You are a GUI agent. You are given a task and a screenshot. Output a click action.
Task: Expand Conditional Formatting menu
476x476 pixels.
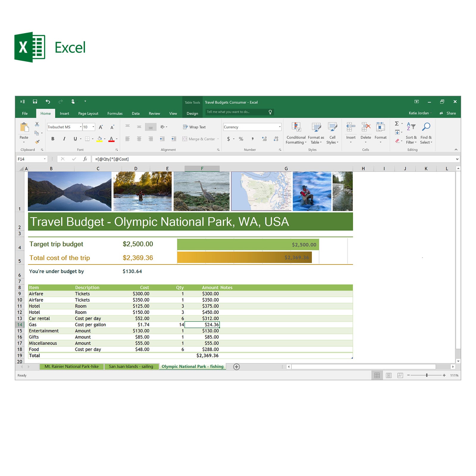296,133
